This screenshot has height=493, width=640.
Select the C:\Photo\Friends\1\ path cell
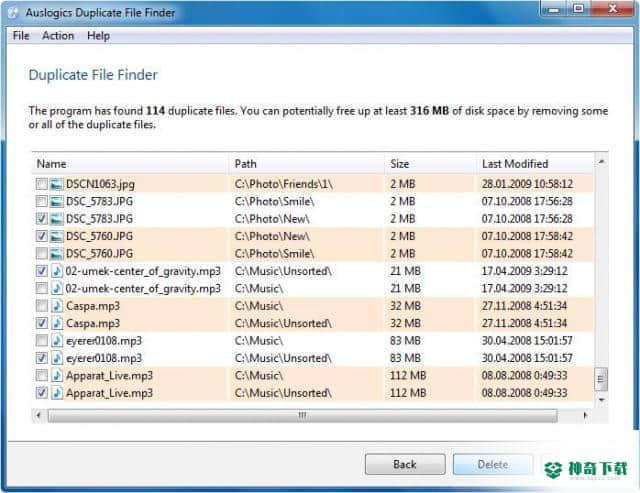(283, 184)
